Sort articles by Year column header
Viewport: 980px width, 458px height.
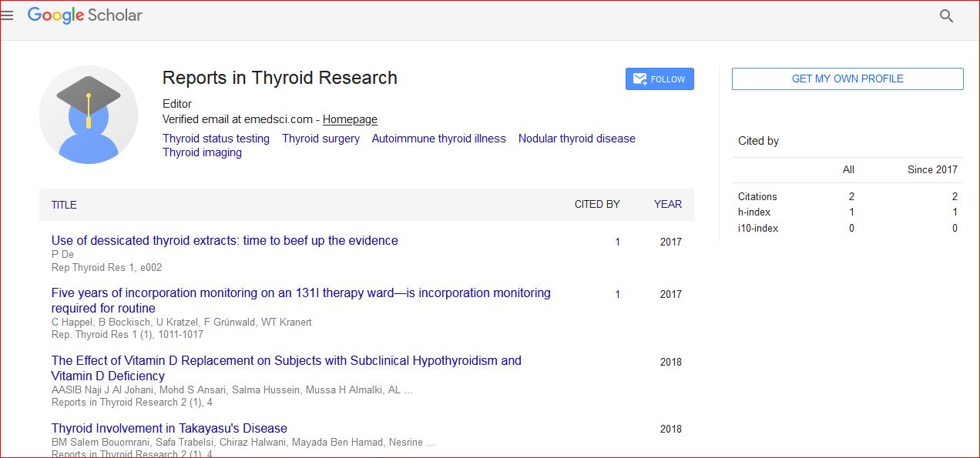pyautogui.click(x=667, y=204)
